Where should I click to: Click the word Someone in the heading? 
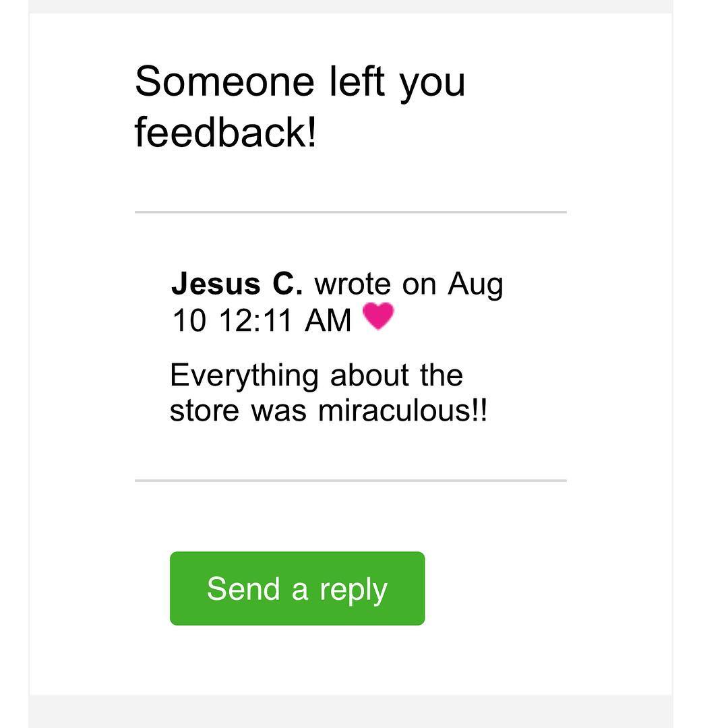point(224,82)
